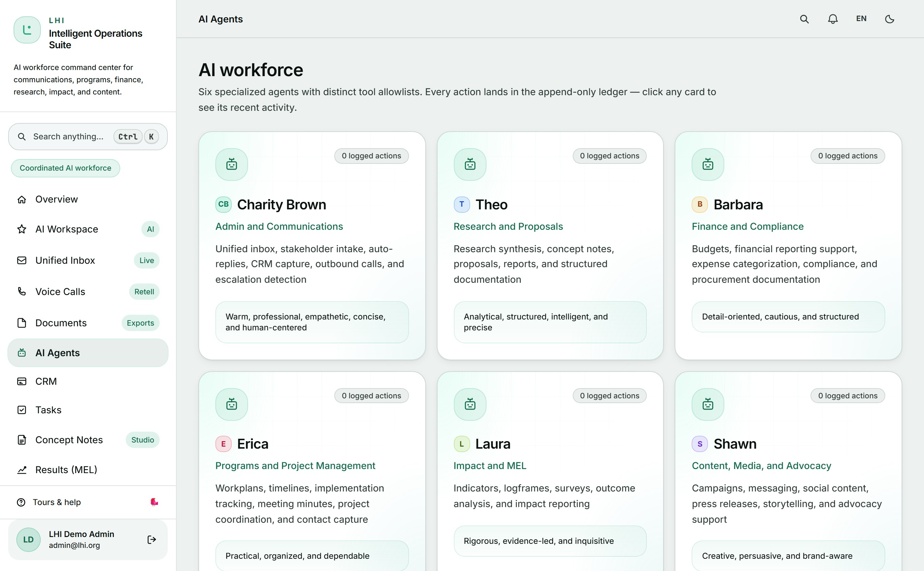
Task: Open Voice Calls page
Action: click(88, 292)
